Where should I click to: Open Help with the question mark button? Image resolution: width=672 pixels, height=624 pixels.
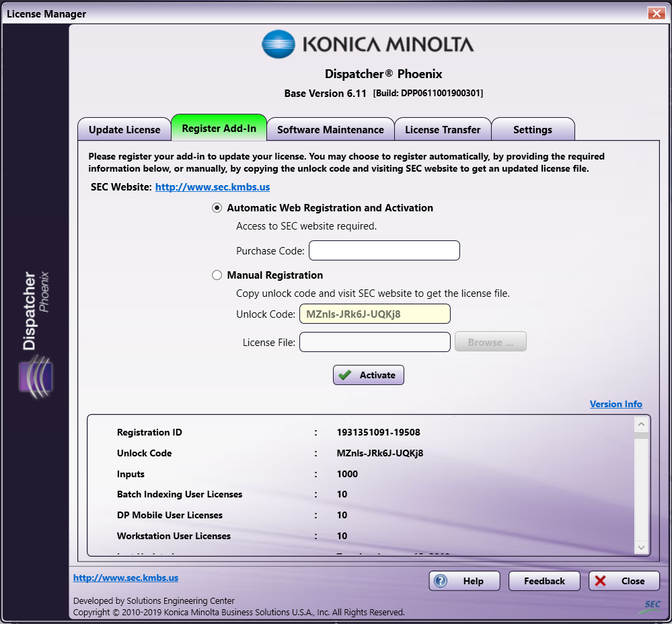464,581
